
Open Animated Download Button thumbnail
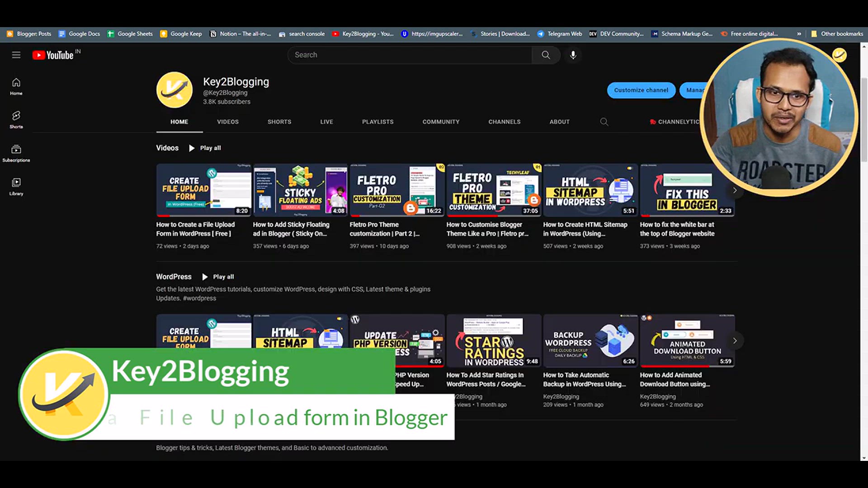[687, 341]
